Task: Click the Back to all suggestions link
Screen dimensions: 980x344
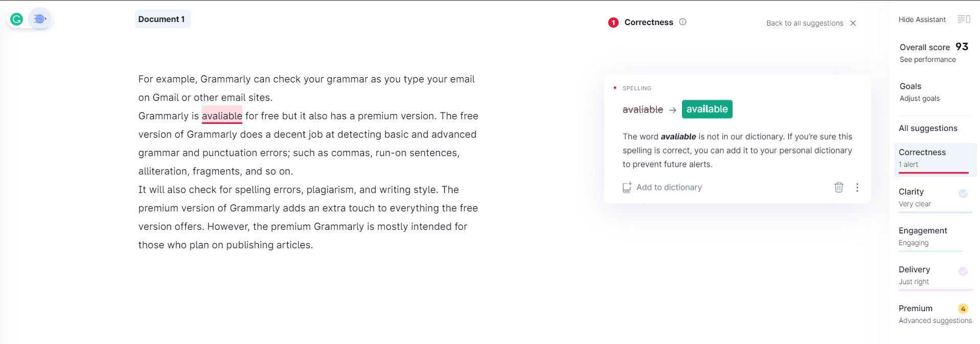Action: [805, 23]
